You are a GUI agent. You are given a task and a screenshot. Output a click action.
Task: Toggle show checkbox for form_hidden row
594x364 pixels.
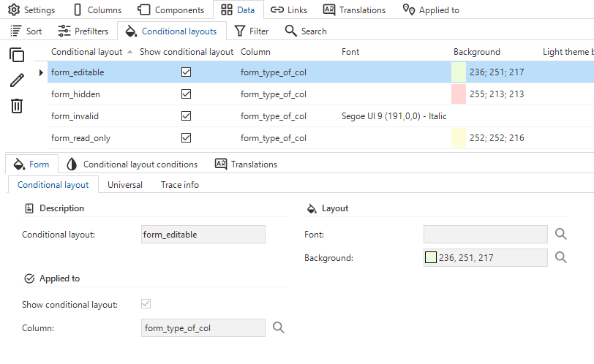pyautogui.click(x=186, y=94)
